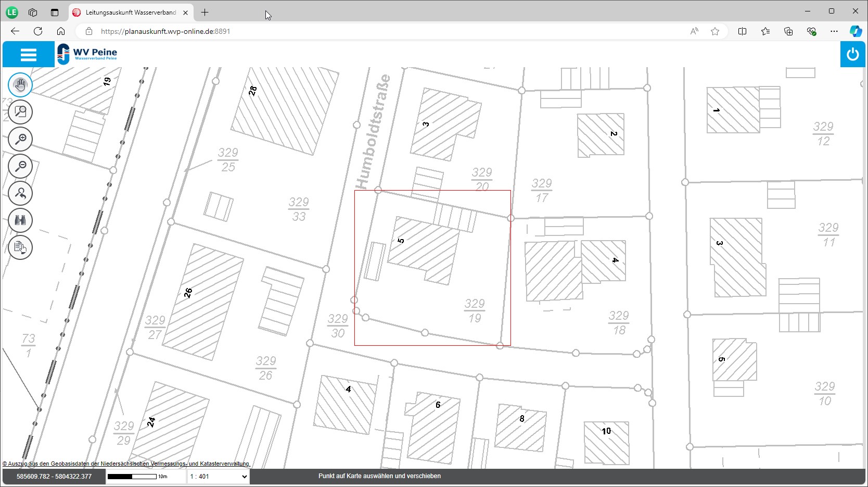Open browser settings and more menu
The height and width of the screenshot is (487, 868).
834,31
